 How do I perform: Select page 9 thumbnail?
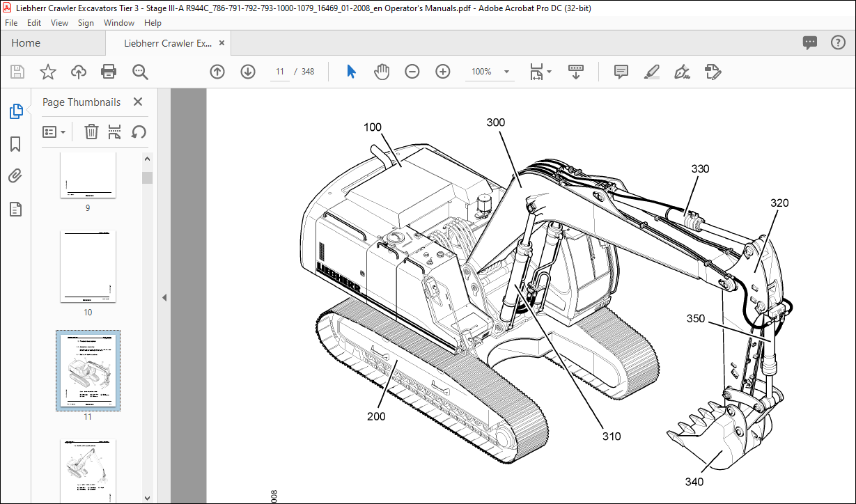(88, 175)
